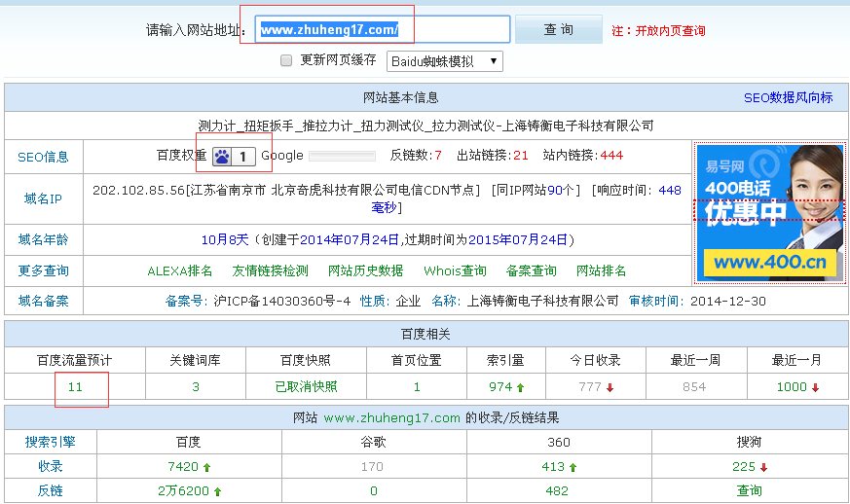The image size is (850, 504).
Task: Click the Baidu weight paw icon
Action: click(x=223, y=156)
